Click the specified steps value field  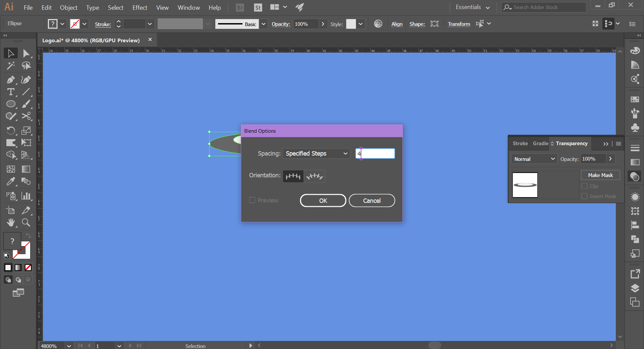(x=375, y=154)
